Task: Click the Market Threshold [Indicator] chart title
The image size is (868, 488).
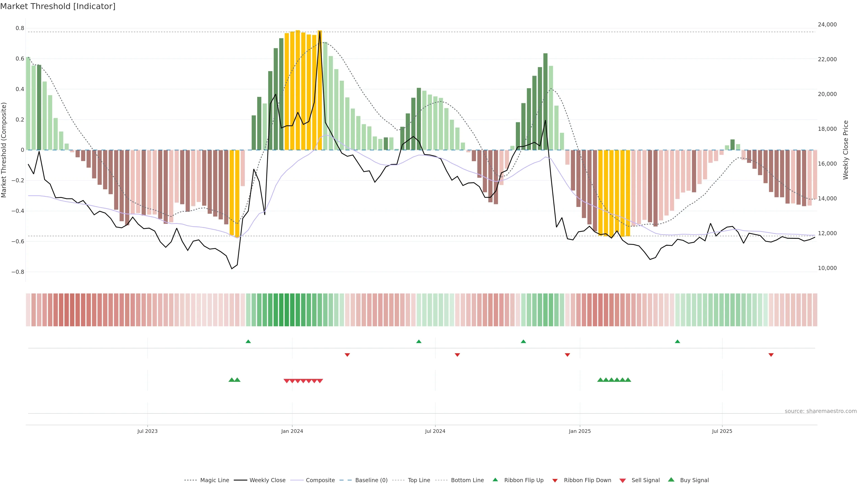Action: tap(58, 6)
